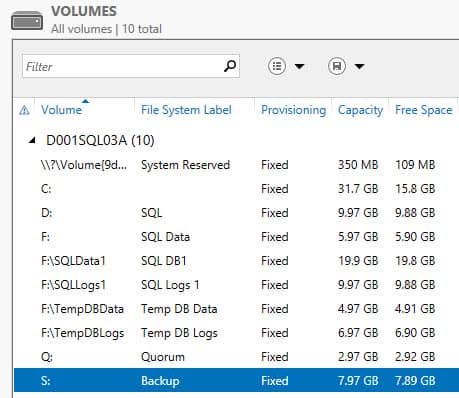This screenshot has width=459, height=398.
Task: Expand dropdown arrow next to save query
Action: point(359,66)
